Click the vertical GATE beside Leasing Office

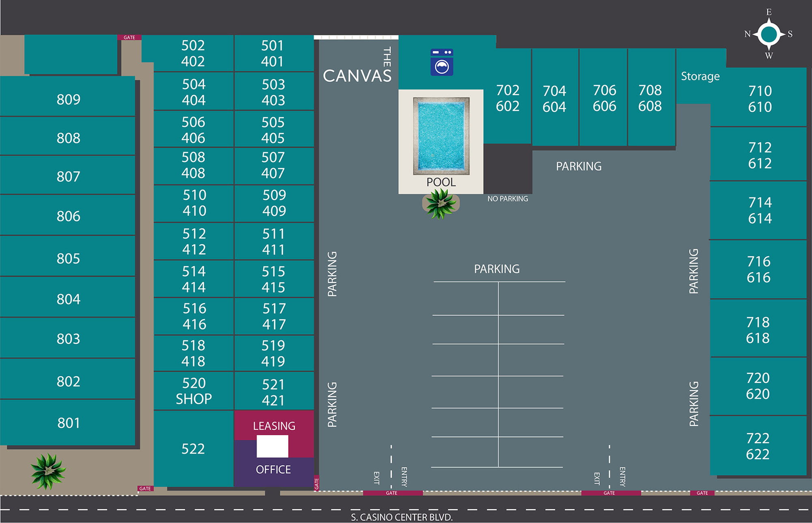pyautogui.click(x=316, y=483)
